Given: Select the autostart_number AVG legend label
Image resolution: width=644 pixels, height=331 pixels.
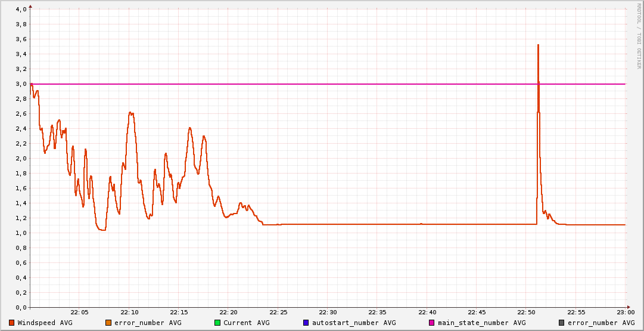Looking at the screenshot, I should tap(354, 323).
